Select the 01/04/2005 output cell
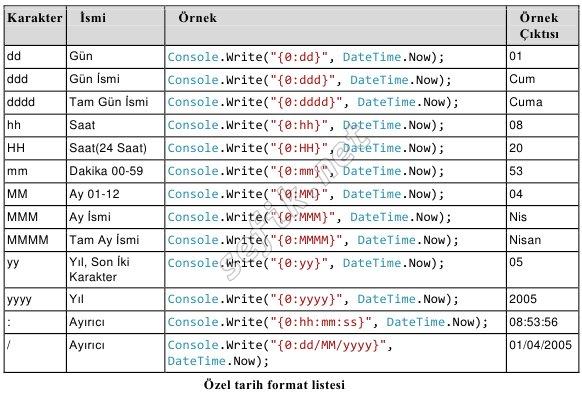582x394 pixels. (x=543, y=353)
